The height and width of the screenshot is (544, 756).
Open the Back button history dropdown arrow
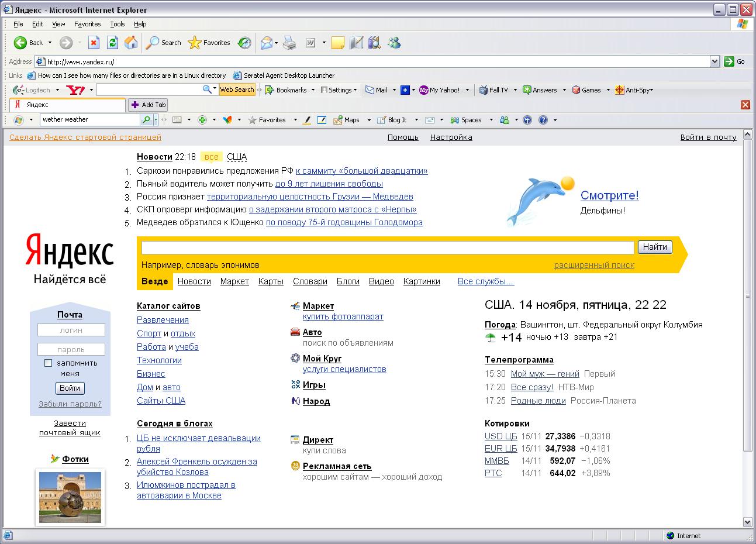point(50,43)
